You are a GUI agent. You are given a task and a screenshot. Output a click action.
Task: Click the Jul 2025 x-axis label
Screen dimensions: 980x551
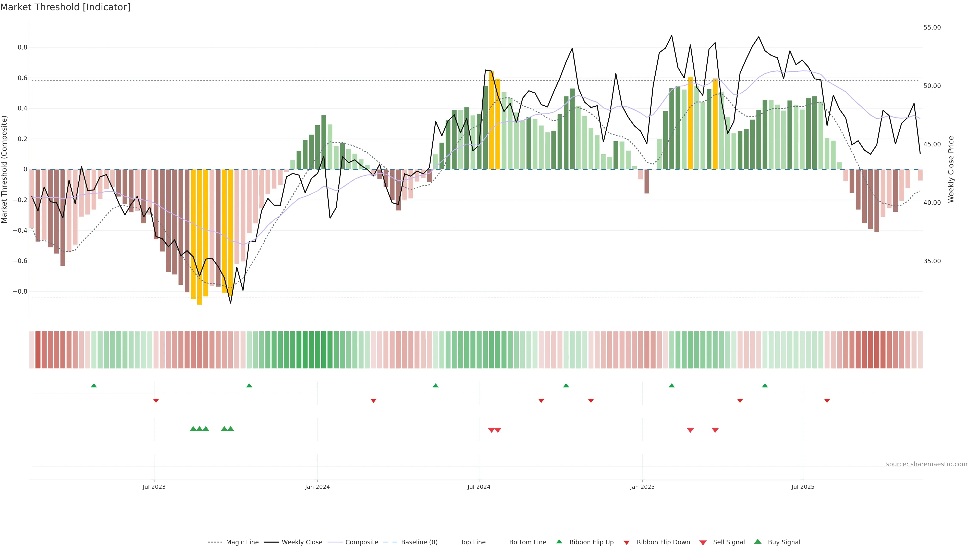pyautogui.click(x=803, y=487)
